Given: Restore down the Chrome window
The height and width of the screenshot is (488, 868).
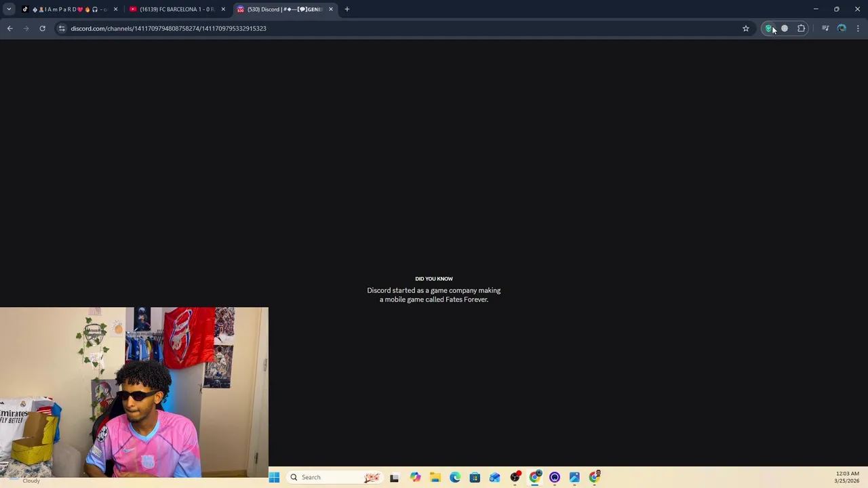Looking at the screenshot, I should (837, 9).
